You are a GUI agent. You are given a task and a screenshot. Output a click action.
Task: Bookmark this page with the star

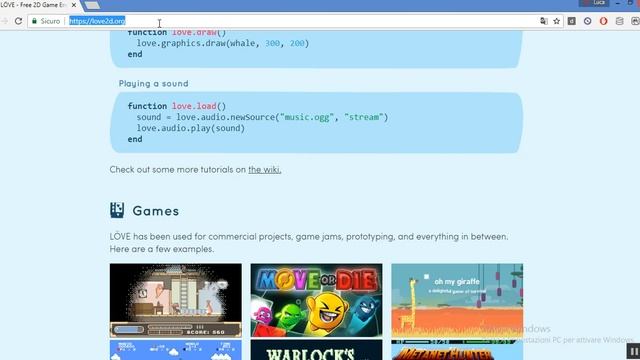(x=556, y=21)
